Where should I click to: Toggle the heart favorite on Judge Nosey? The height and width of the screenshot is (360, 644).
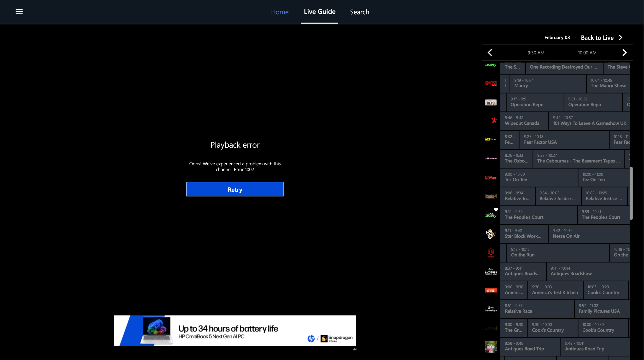click(496, 209)
